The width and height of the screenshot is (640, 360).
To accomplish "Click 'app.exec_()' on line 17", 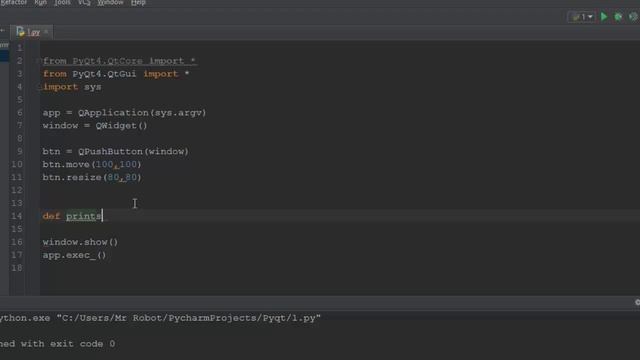I will point(74,255).
